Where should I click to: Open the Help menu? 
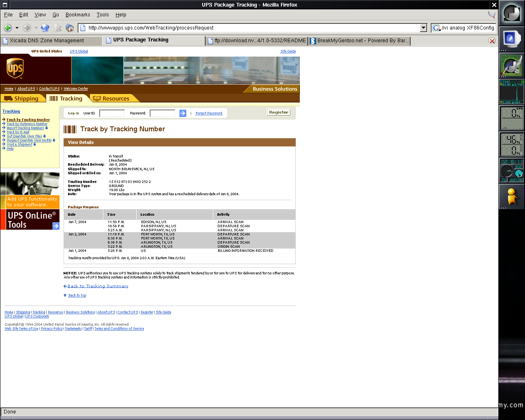click(121, 15)
